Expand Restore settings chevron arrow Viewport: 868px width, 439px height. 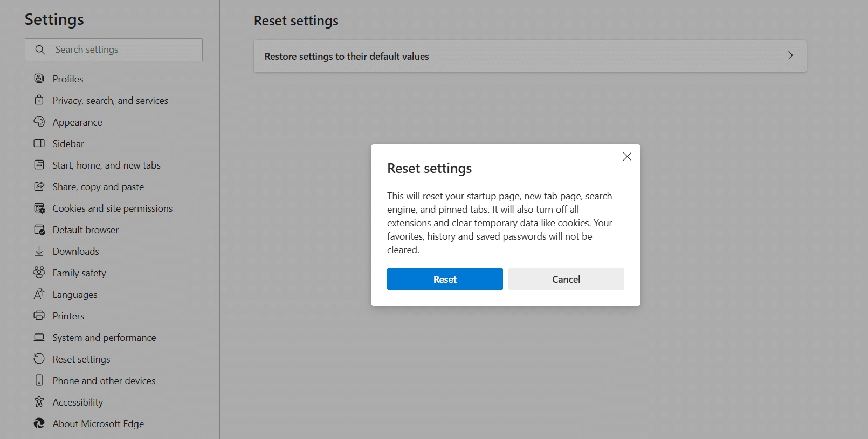[790, 55]
